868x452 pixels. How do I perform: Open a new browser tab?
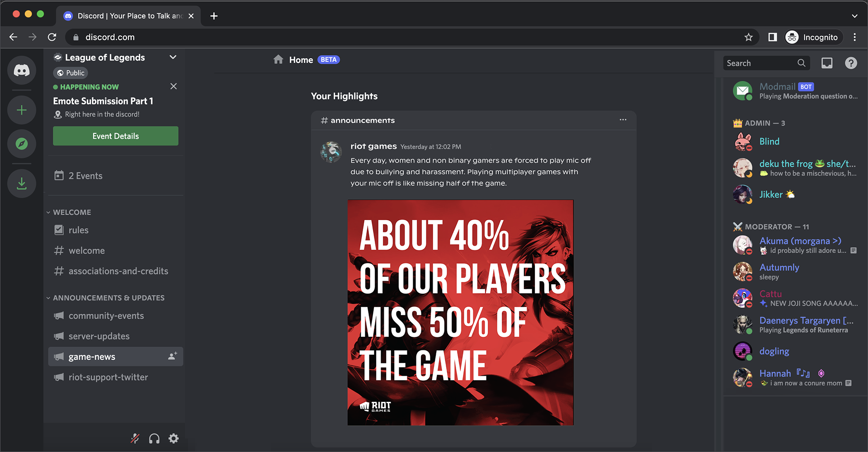[x=214, y=16]
